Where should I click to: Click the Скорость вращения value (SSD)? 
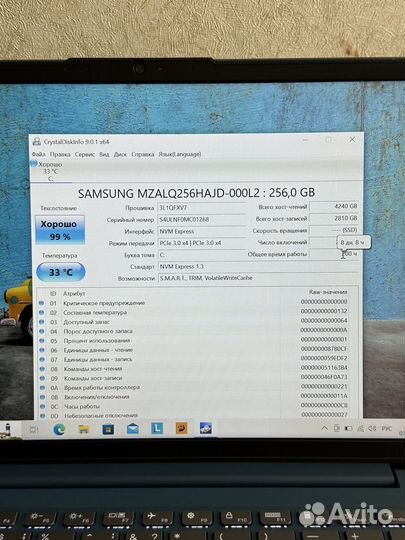click(334, 230)
